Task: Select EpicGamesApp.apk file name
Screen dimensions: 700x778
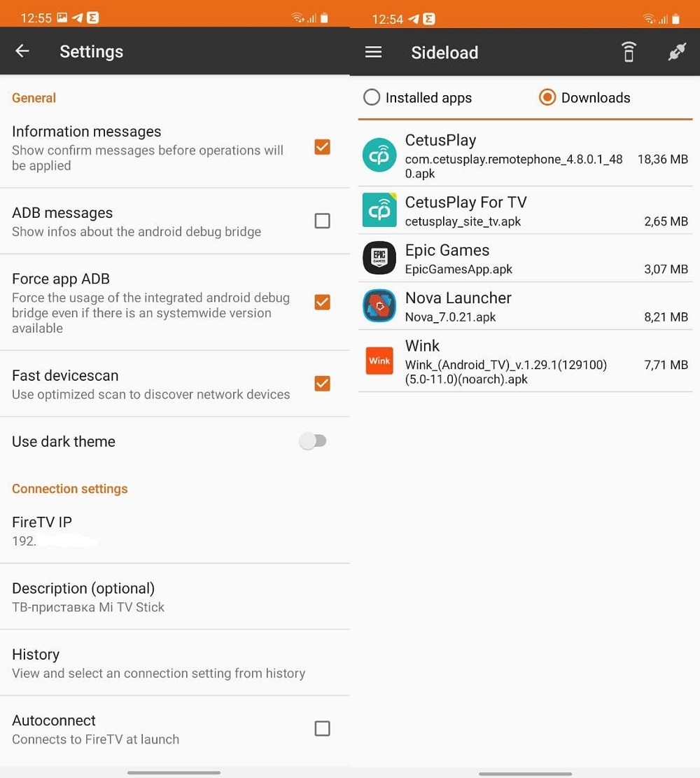Action: [458, 270]
